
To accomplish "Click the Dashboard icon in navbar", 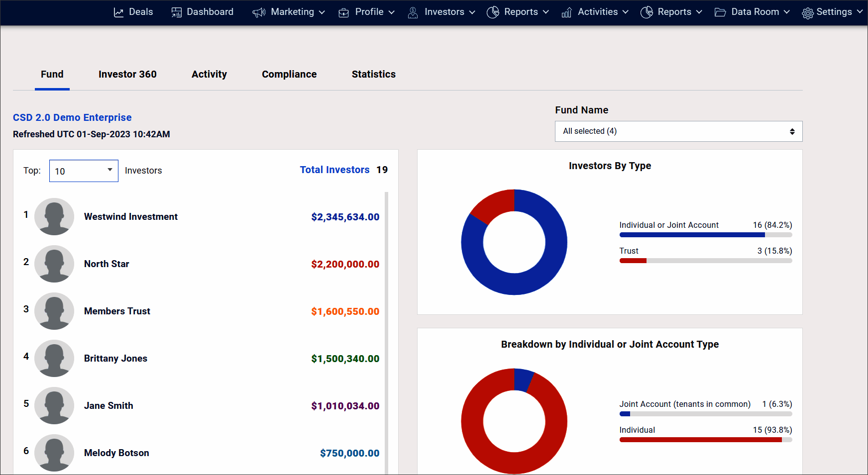I will click(x=177, y=12).
